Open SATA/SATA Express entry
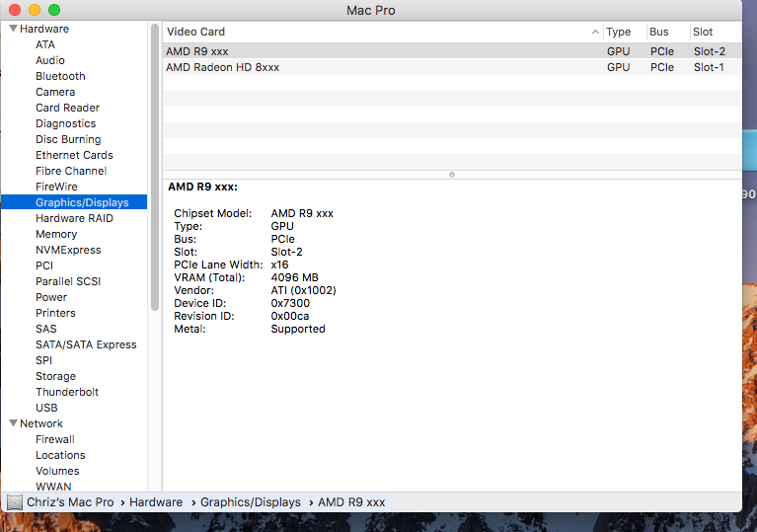 click(x=86, y=344)
